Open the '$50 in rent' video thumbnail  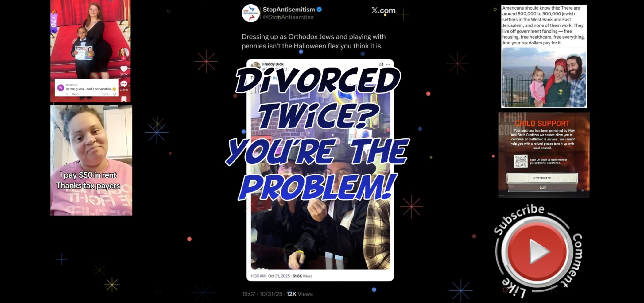click(91, 160)
